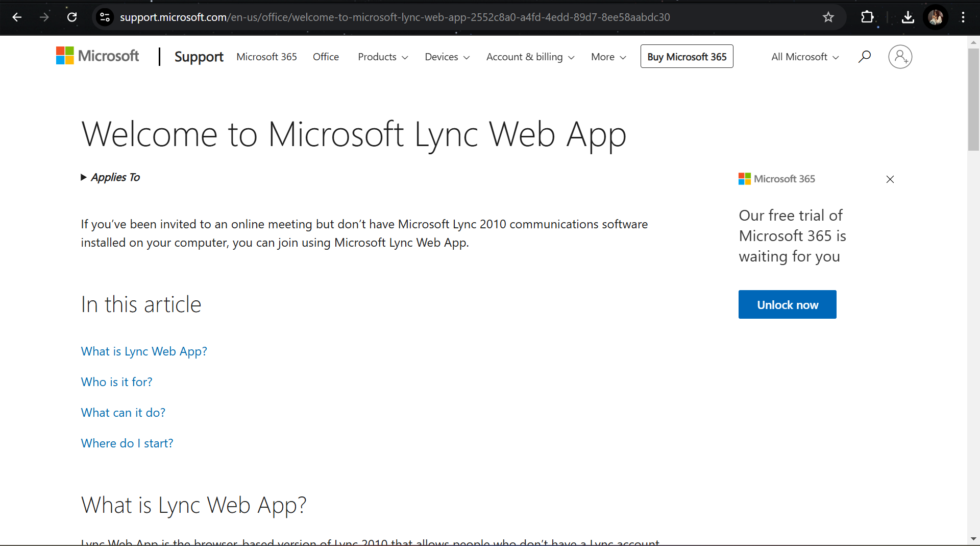
Task: Open the Account & billing dropdown
Action: coord(530,57)
